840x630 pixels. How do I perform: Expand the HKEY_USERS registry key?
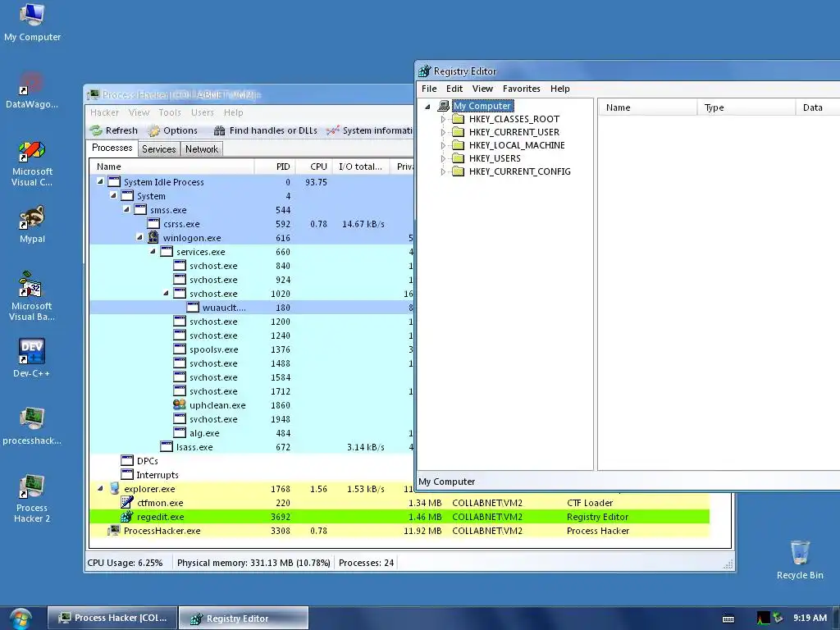[443, 158]
